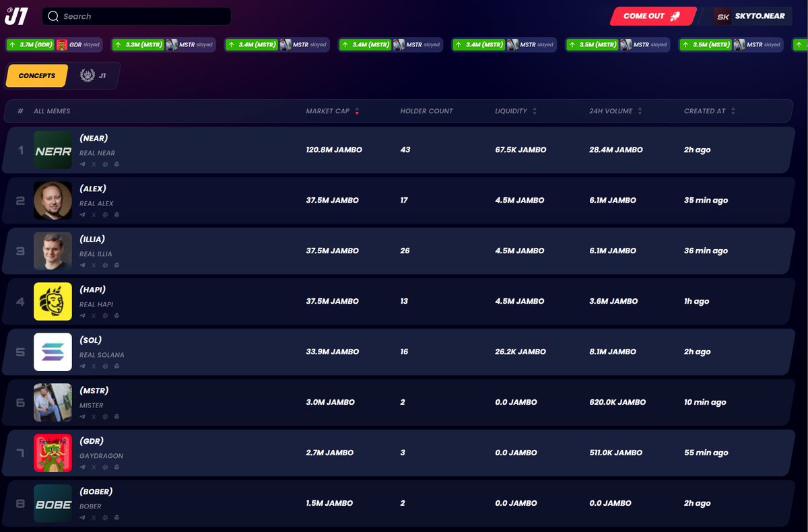Open the Telegram link for REAL ALEX
The height and width of the screenshot is (532, 808).
[x=83, y=215]
